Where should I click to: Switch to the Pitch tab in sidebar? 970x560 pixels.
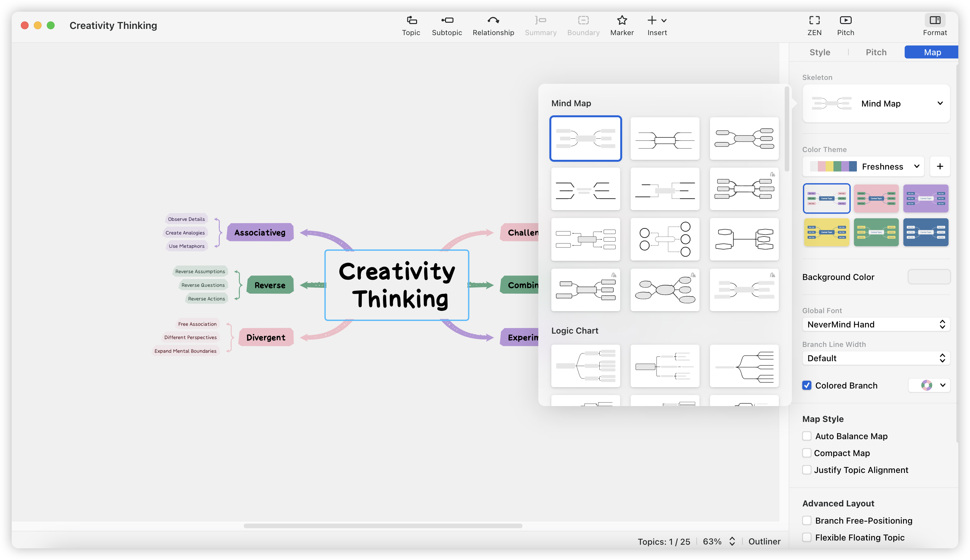pyautogui.click(x=876, y=52)
